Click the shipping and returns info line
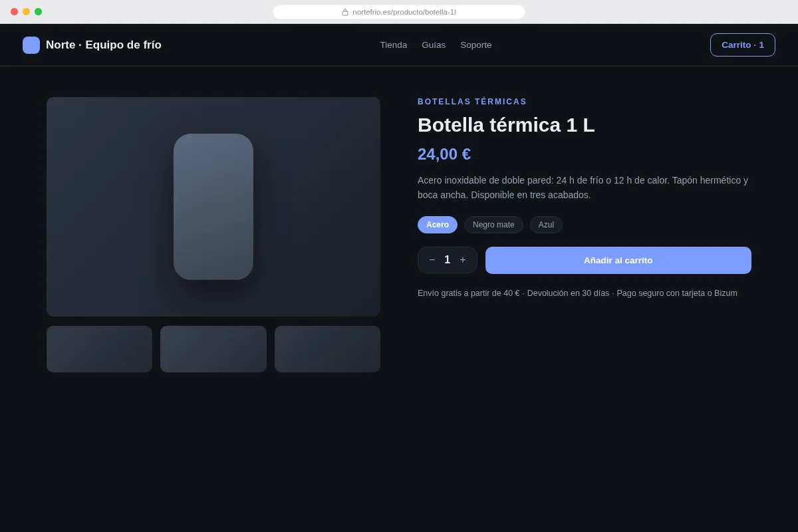Image resolution: width=798 pixels, height=532 pixels. point(577,293)
